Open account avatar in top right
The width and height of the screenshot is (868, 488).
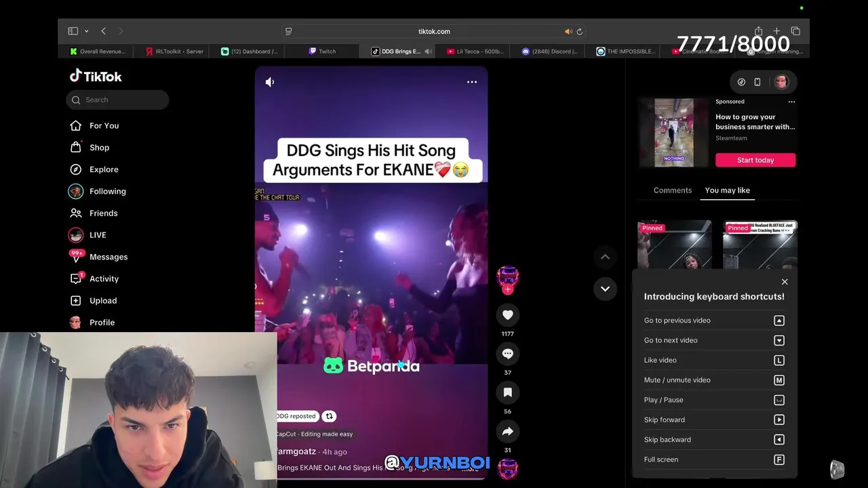pos(781,82)
